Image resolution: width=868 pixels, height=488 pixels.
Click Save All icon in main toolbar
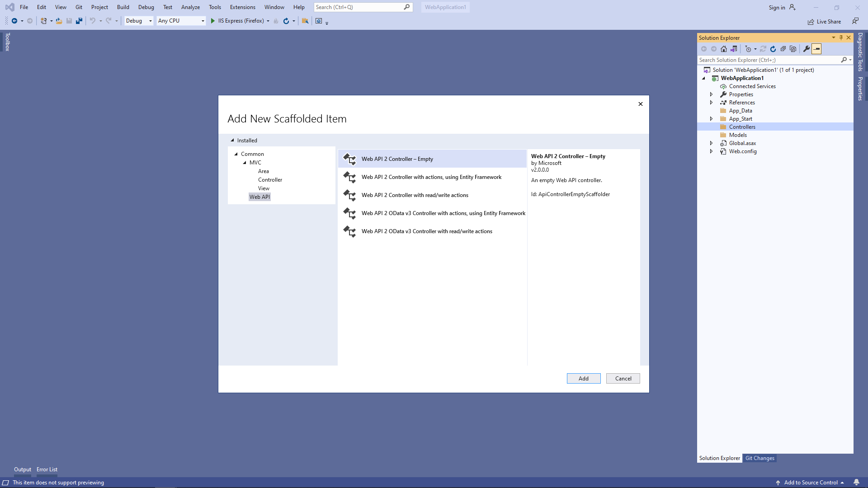click(x=79, y=21)
